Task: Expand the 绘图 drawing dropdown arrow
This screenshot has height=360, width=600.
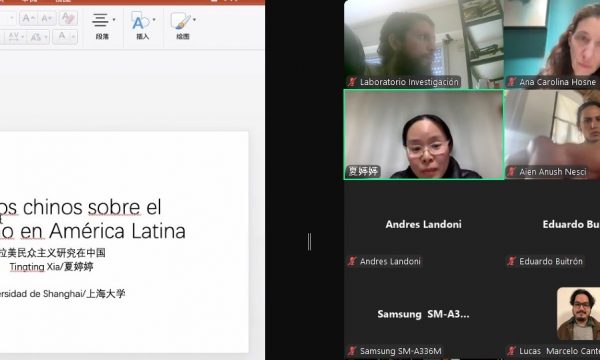Action: point(194,20)
